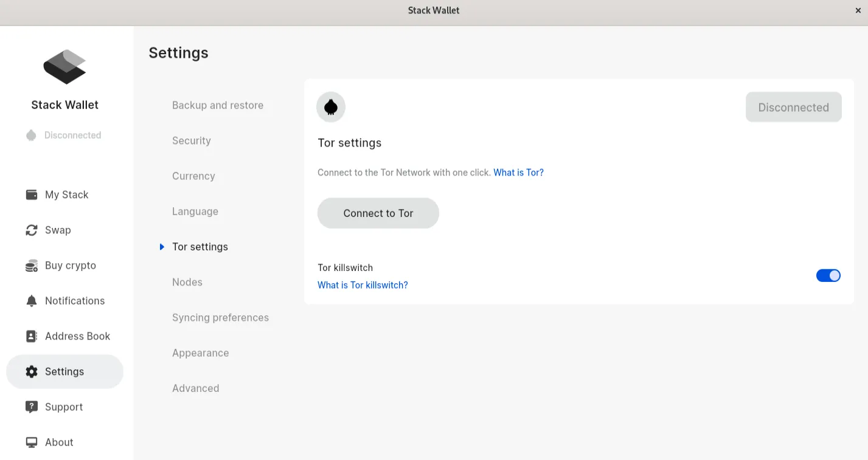Open Appearance settings
The image size is (868, 460).
click(x=201, y=353)
